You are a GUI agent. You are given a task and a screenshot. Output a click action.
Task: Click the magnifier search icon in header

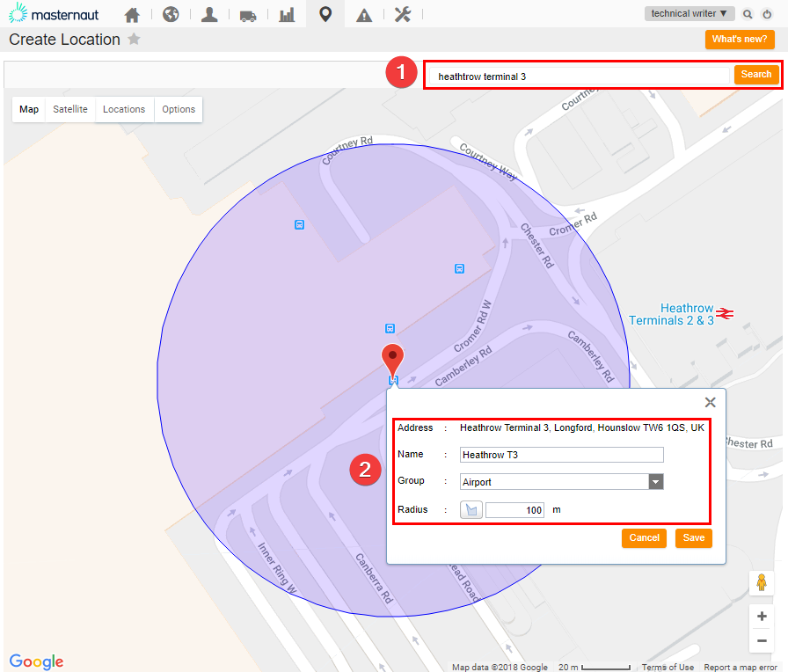(x=748, y=14)
